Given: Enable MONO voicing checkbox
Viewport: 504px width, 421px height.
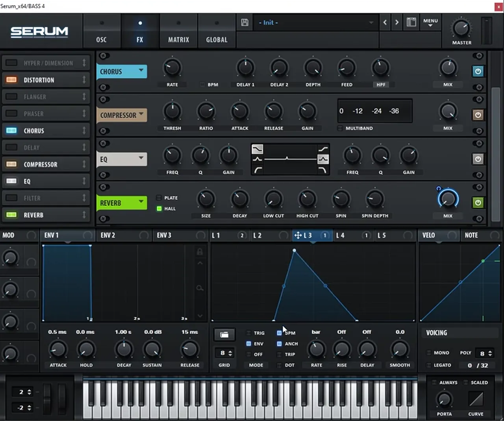Looking at the screenshot, I should coord(429,353).
